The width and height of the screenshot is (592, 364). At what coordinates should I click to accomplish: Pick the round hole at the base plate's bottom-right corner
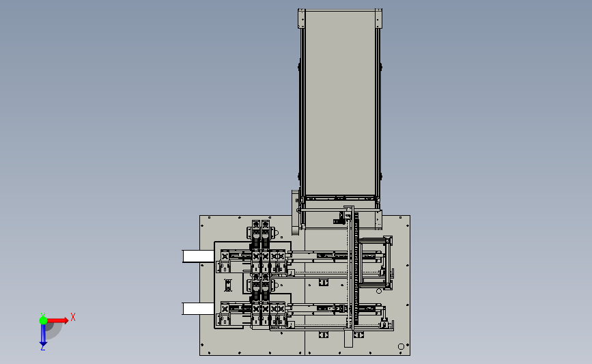click(401, 346)
